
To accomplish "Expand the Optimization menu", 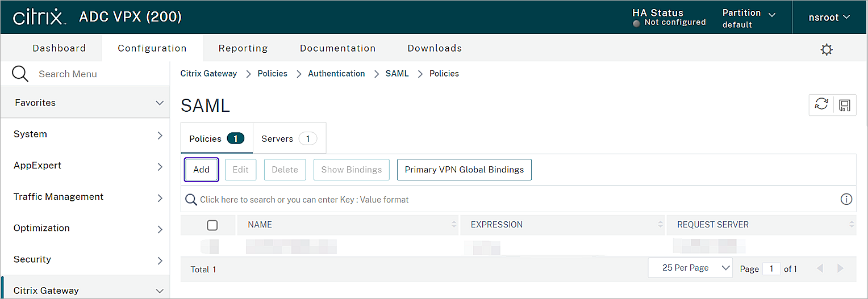I will 85,228.
